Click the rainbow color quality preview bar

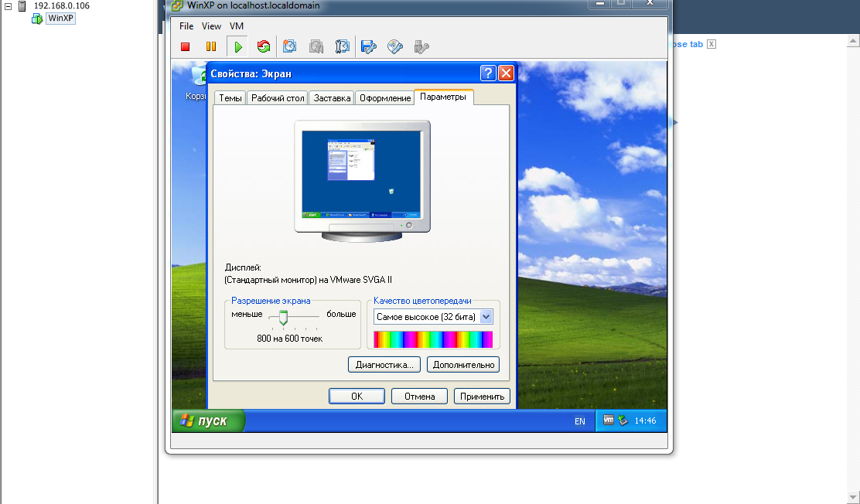tap(433, 339)
